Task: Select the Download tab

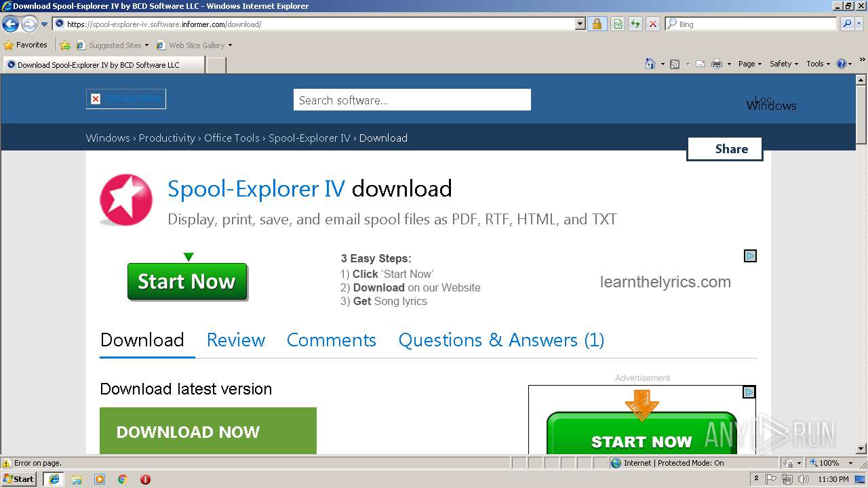Action: tap(142, 340)
